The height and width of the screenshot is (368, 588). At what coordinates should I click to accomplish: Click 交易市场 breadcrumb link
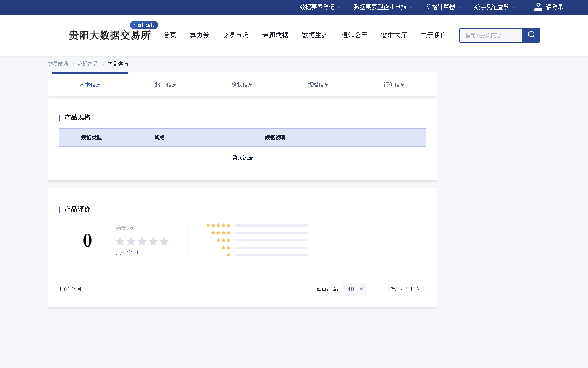pos(58,64)
